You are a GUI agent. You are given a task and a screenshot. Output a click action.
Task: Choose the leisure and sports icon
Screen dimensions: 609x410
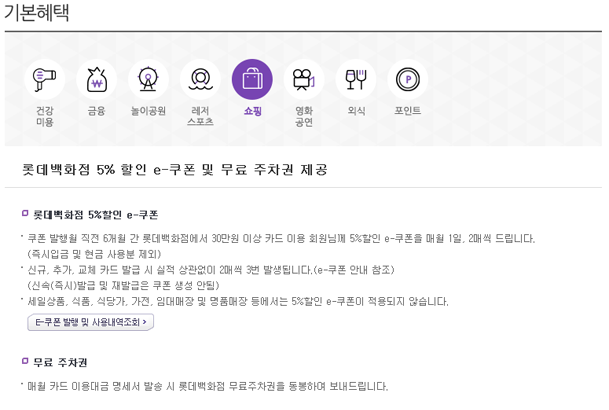[200, 79]
